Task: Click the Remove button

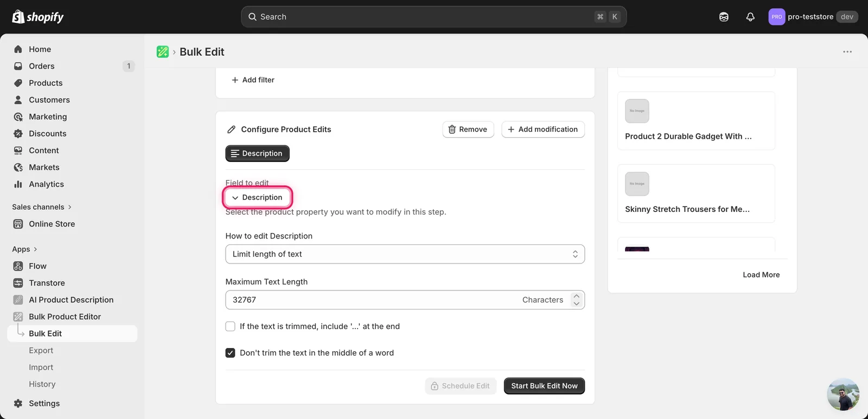Action: pyautogui.click(x=468, y=130)
